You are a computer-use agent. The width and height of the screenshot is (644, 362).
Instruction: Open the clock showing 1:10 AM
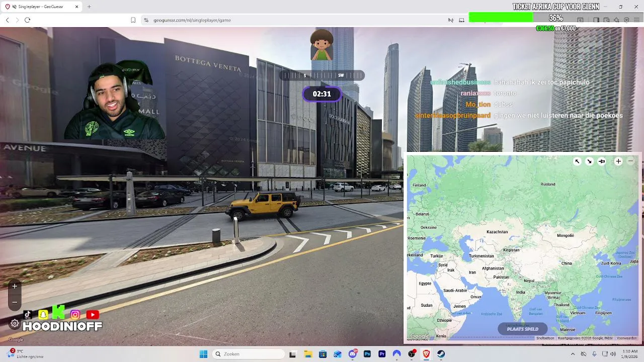pos(630,354)
